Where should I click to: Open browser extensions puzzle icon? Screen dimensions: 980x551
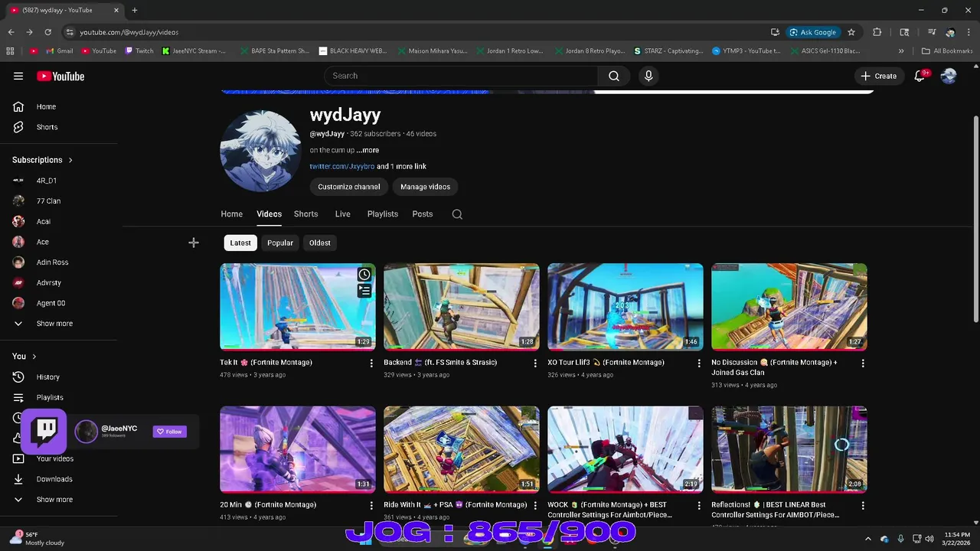point(877,32)
